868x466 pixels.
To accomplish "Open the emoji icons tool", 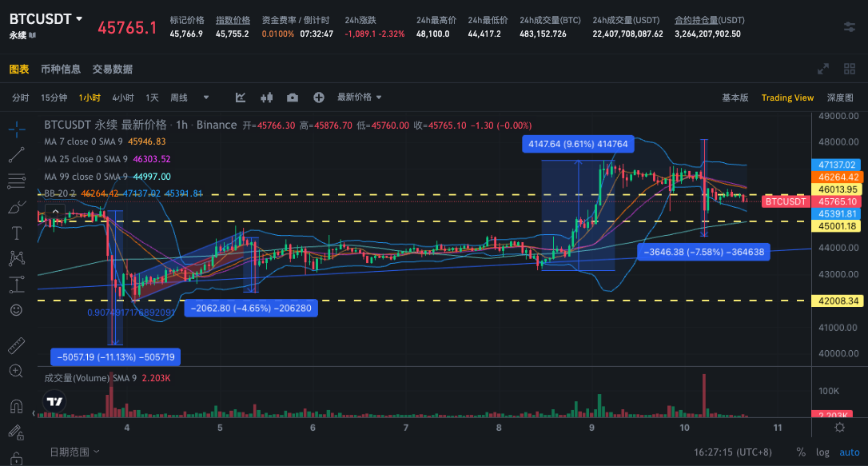I will coord(16,309).
